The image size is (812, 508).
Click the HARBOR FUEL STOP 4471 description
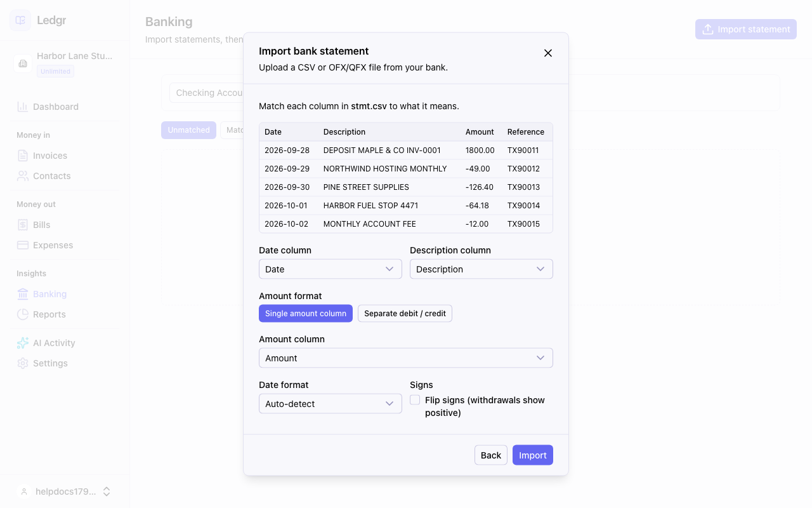[x=370, y=206]
